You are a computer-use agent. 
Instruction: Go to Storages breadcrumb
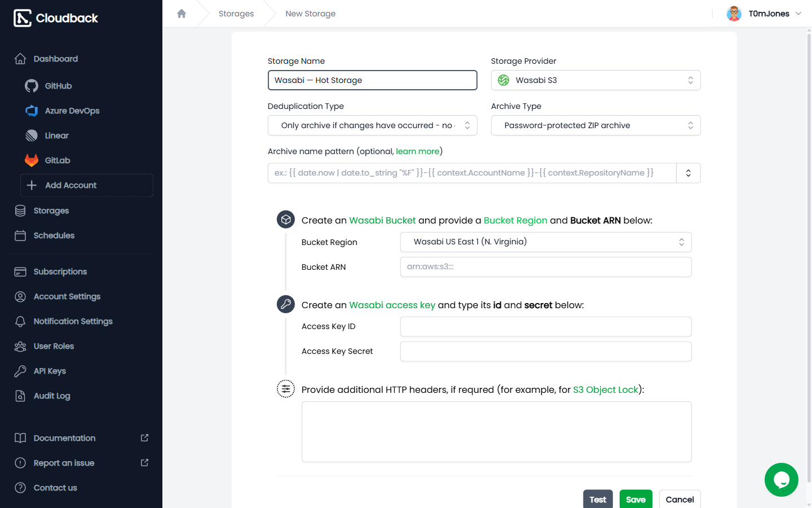pyautogui.click(x=236, y=14)
